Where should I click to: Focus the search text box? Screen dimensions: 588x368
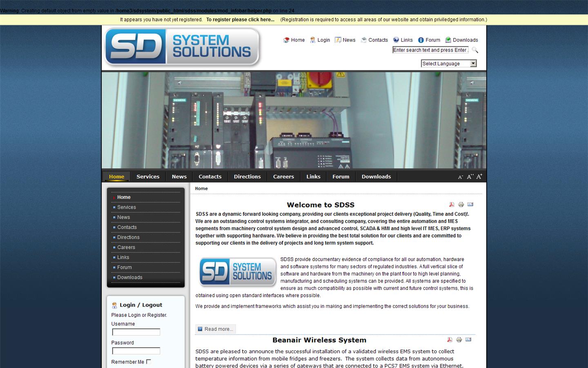coord(430,50)
